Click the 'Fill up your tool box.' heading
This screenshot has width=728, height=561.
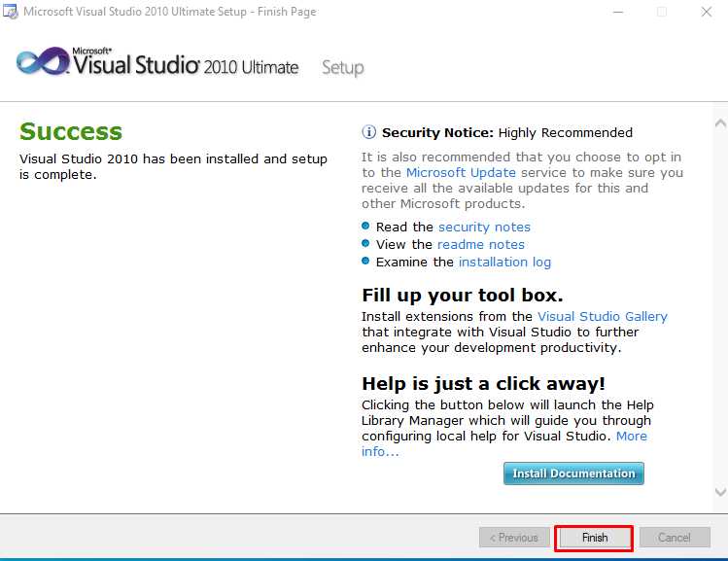(x=463, y=296)
